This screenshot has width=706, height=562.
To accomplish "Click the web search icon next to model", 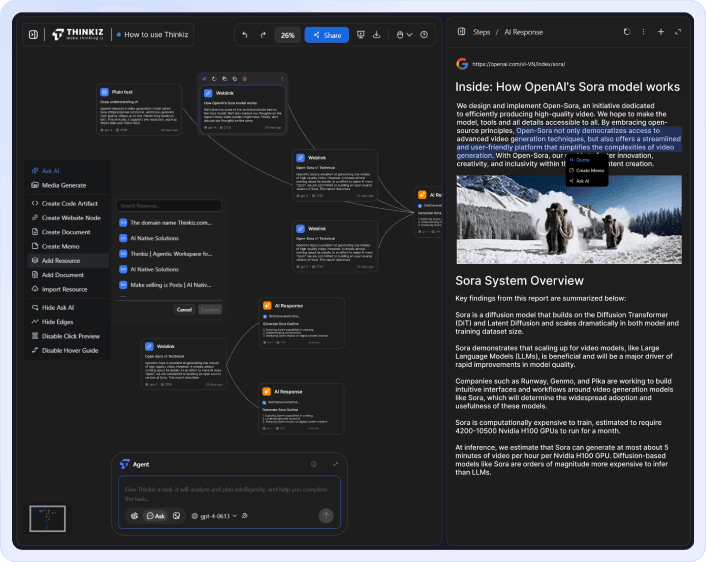I will tap(244, 516).
